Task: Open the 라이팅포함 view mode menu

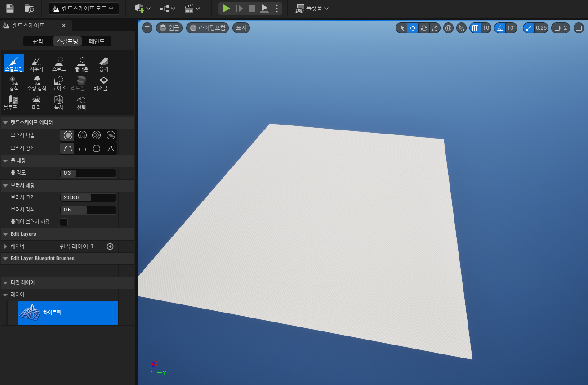Action: coord(207,28)
